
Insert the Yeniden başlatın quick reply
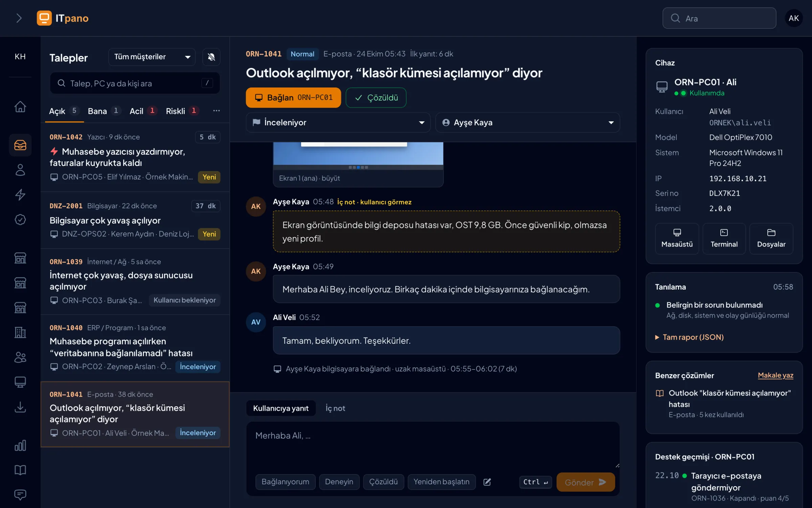pos(442,482)
